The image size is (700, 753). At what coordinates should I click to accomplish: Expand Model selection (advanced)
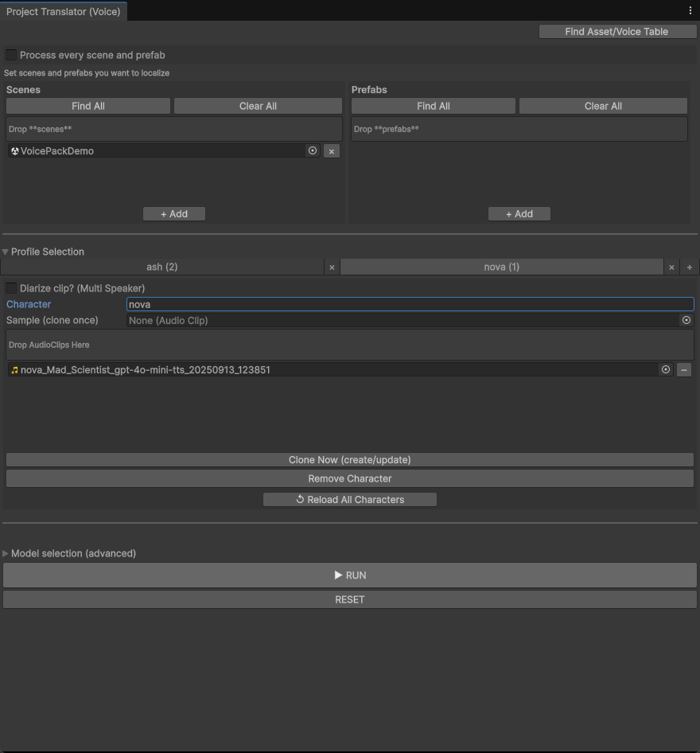5,553
